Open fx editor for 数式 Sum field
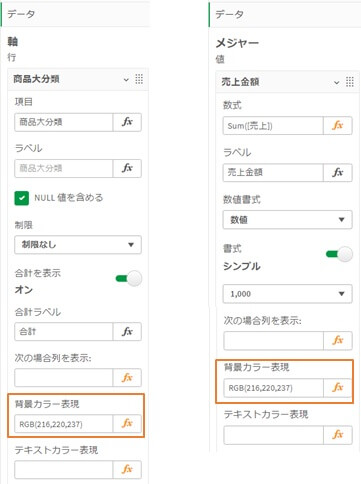Viewport: 361px width, 484px height. [338, 126]
